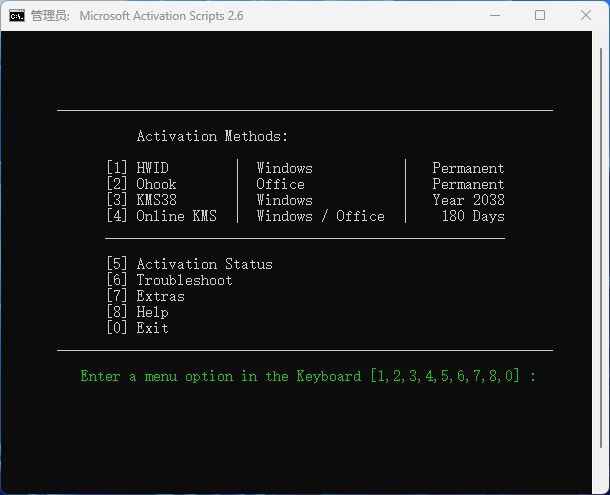Click the [4] Online KMS option

point(161,216)
